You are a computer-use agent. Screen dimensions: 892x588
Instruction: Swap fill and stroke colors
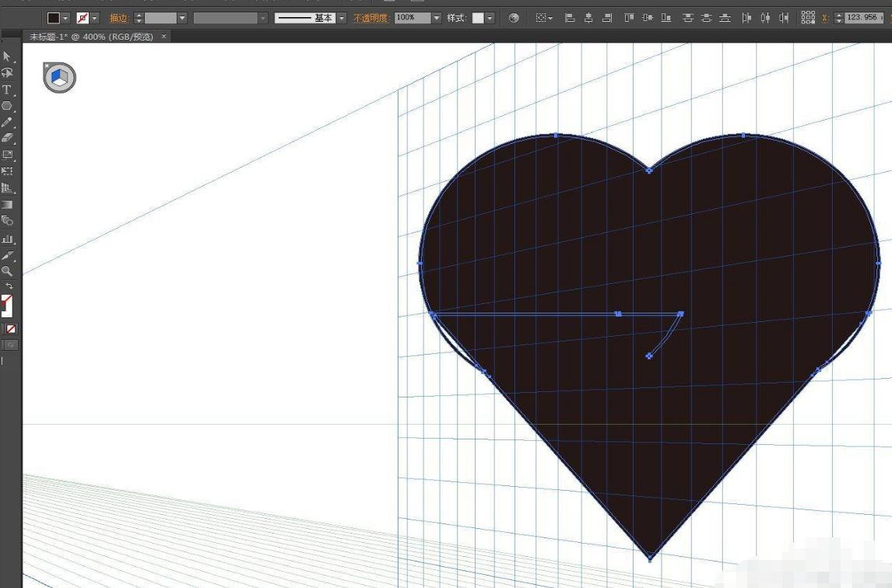pyautogui.click(x=9, y=286)
